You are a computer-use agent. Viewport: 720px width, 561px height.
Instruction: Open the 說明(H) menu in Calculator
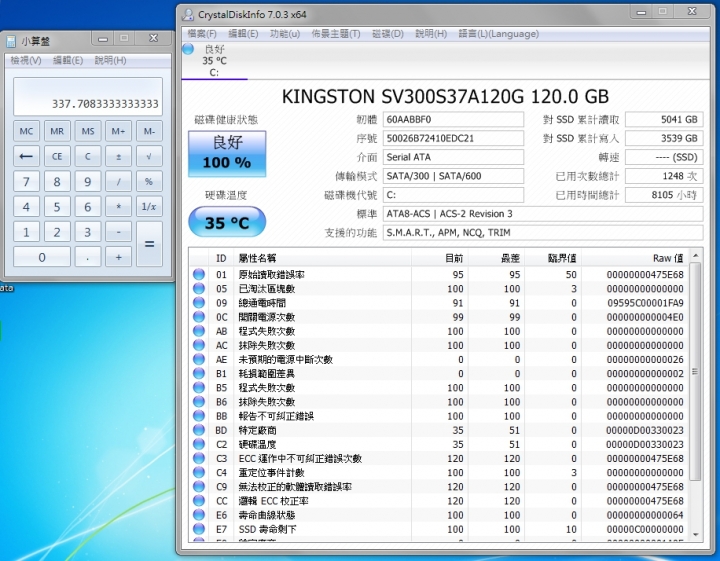110,60
